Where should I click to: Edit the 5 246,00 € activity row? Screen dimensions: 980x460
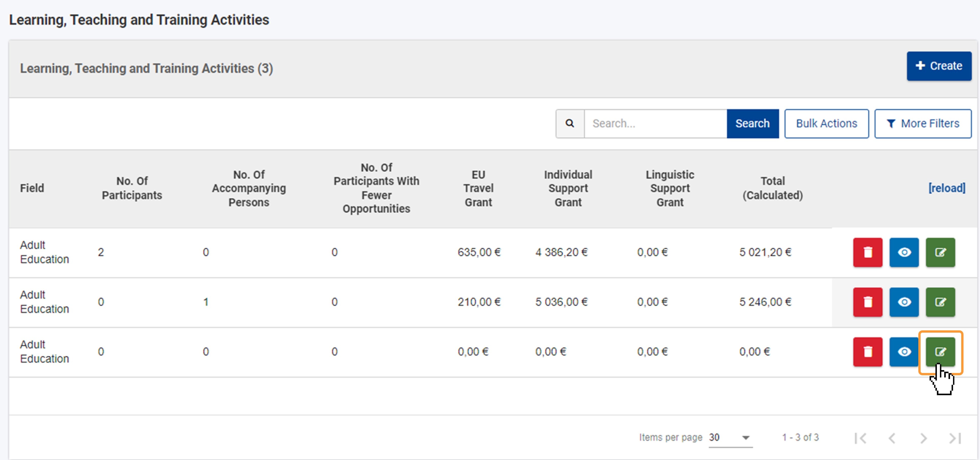tap(940, 302)
